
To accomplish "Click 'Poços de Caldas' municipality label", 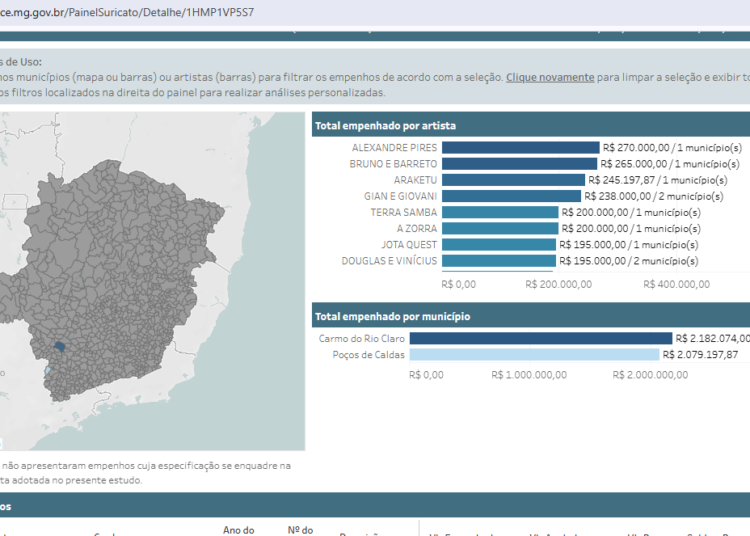I will click(368, 355).
